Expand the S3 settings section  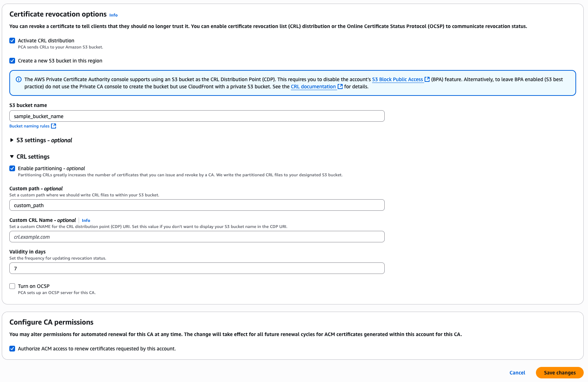pos(12,140)
